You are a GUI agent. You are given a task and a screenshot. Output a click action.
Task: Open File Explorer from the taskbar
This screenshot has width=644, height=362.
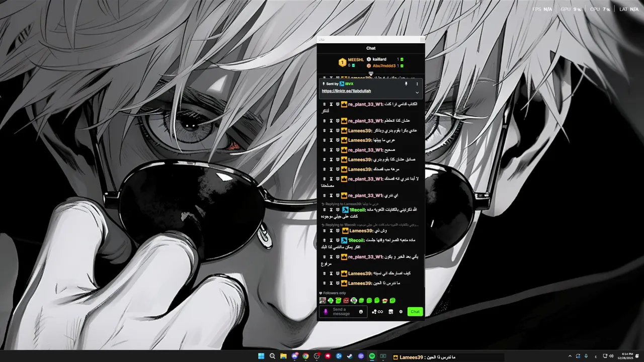click(x=283, y=356)
